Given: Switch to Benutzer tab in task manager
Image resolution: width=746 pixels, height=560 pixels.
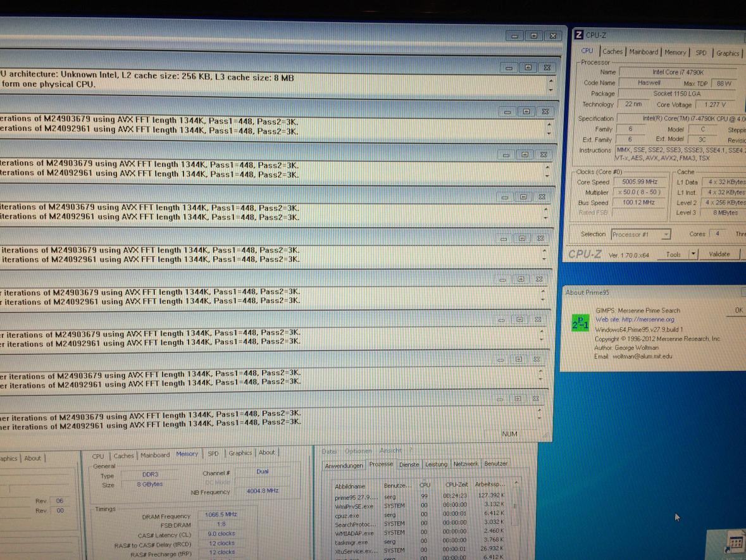Looking at the screenshot, I should [495, 463].
